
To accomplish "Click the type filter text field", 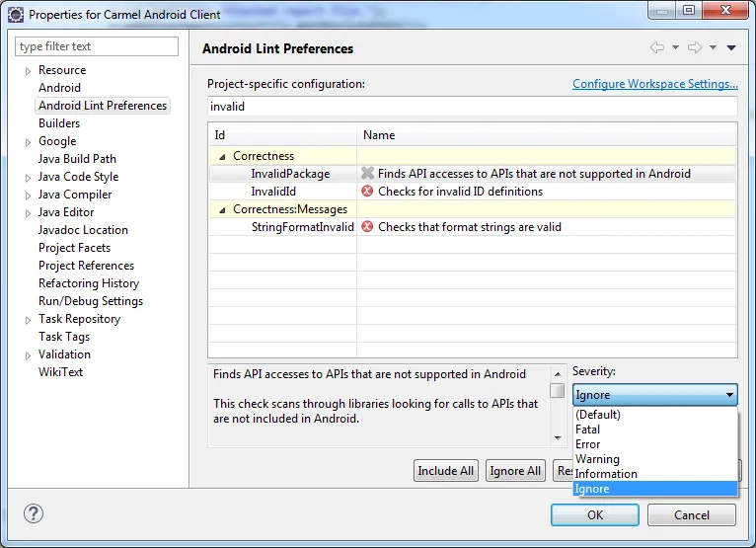I will coord(97,46).
